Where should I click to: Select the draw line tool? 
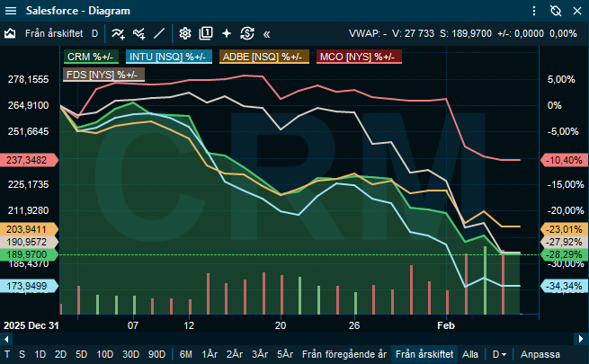tap(159, 33)
